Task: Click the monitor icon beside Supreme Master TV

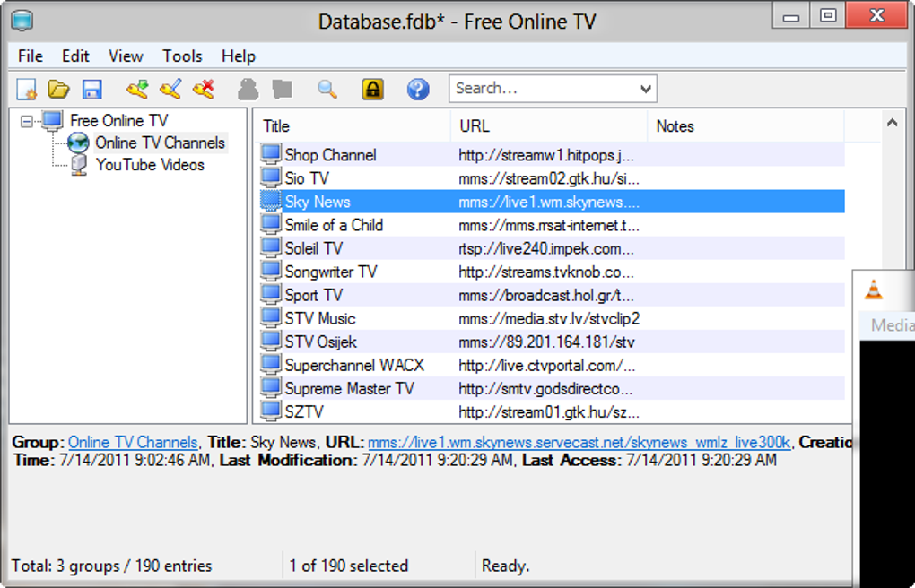Action: pos(271,388)
